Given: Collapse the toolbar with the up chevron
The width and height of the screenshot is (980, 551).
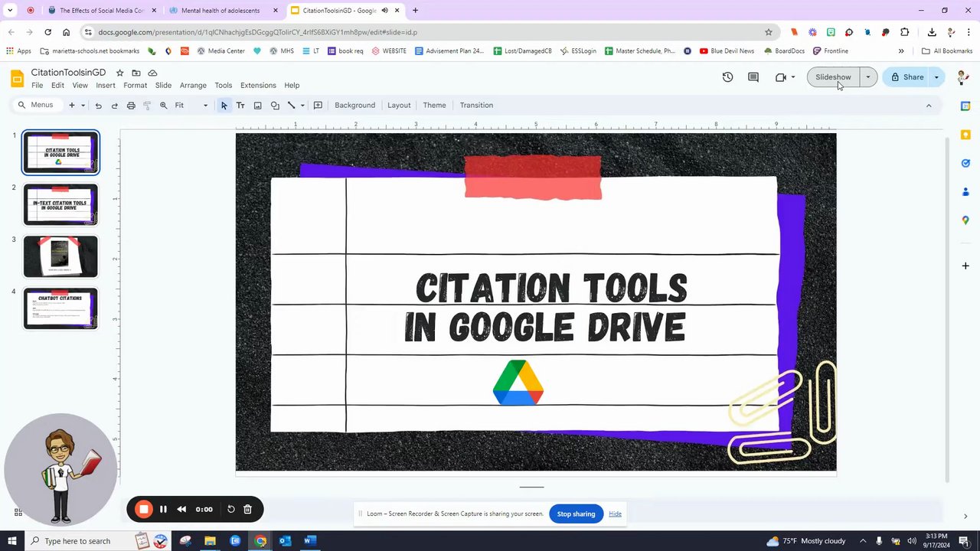Looking at the screenshot, I should (x=929, y=106).
